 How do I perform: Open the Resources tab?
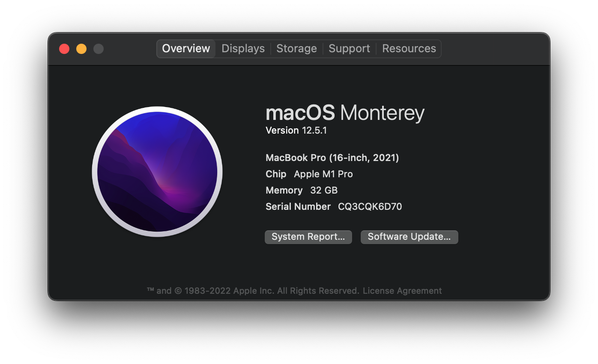(409, 48)
